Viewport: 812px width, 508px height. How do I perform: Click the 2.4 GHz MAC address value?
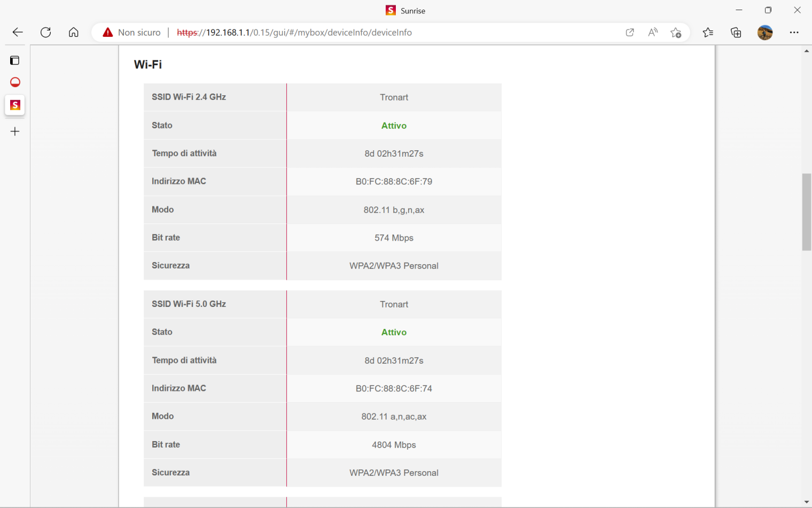tap(394, 182)
